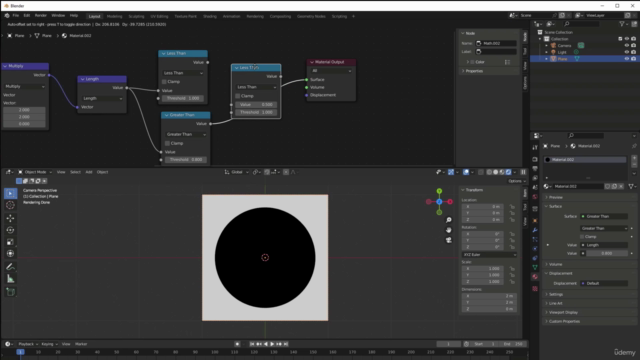Open the Greater Than node operation dropdown
Screen dimensions: 640x360
point(186,134)
